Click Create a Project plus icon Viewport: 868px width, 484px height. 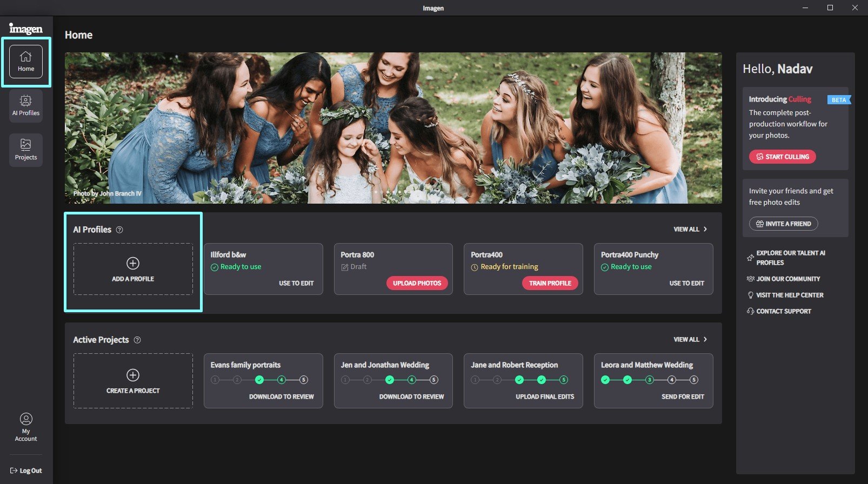pyautogui.click(x=133, y=375)
